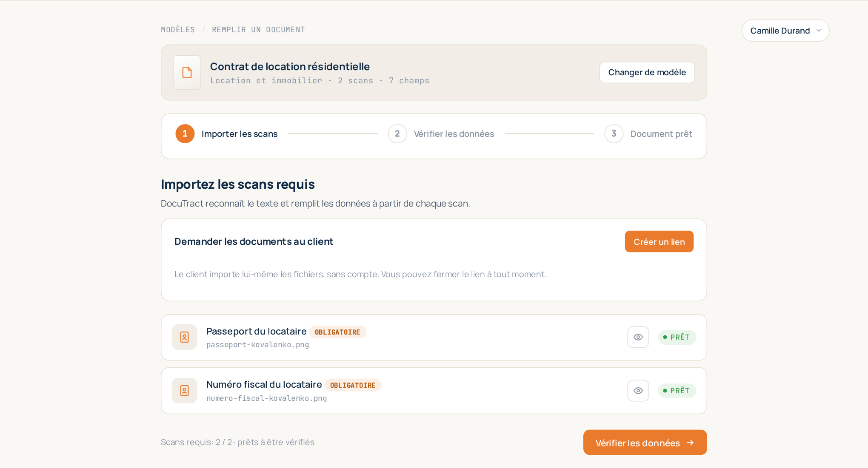Click Créer un lien button
This screenshot has width=868, height=468.
click(659, 241)
